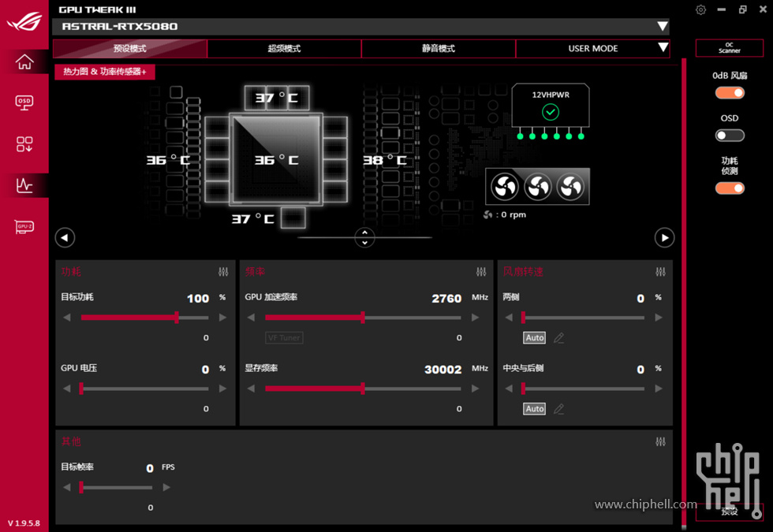Click the 2760 MHz boost clock value
The height and width of the screenshot is (532, 773).
coord(446,299)
